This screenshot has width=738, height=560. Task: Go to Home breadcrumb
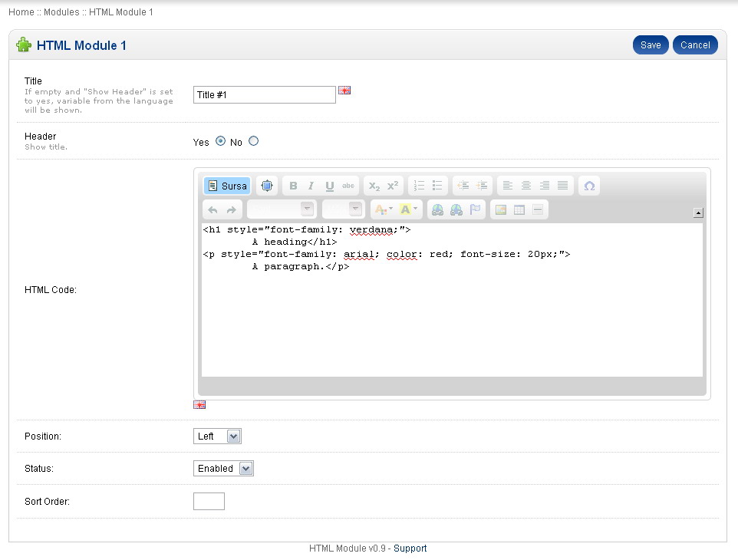pyautogui.click(x=21, y=12)
